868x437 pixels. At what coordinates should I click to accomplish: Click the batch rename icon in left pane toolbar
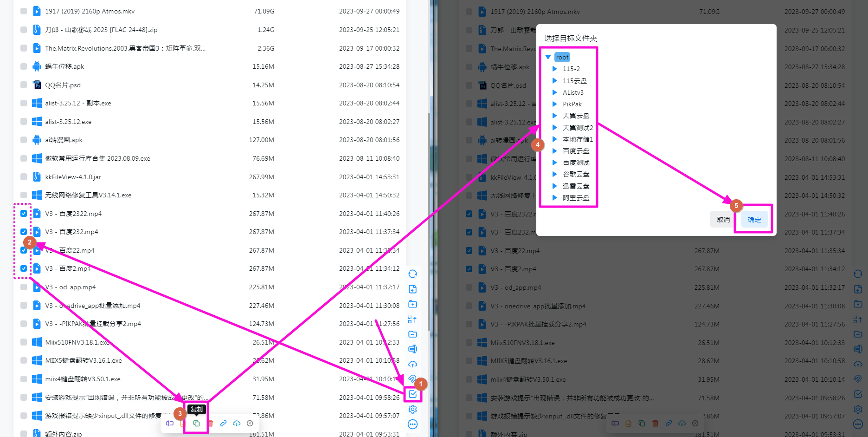point(412,349)
